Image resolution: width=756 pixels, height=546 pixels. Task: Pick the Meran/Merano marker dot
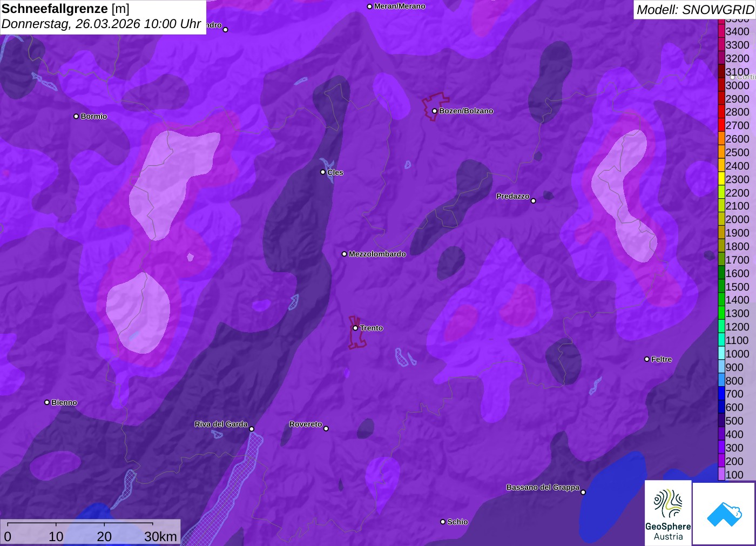tap(370, 6)
